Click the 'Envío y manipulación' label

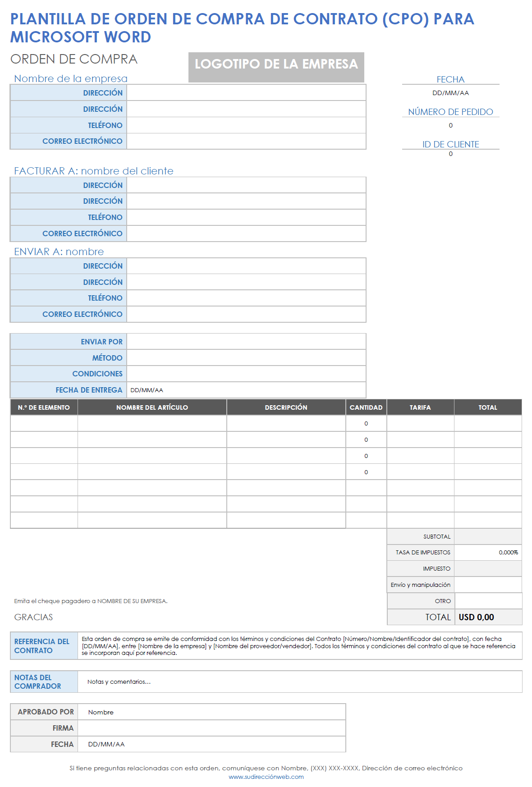(x=420, y=585)
